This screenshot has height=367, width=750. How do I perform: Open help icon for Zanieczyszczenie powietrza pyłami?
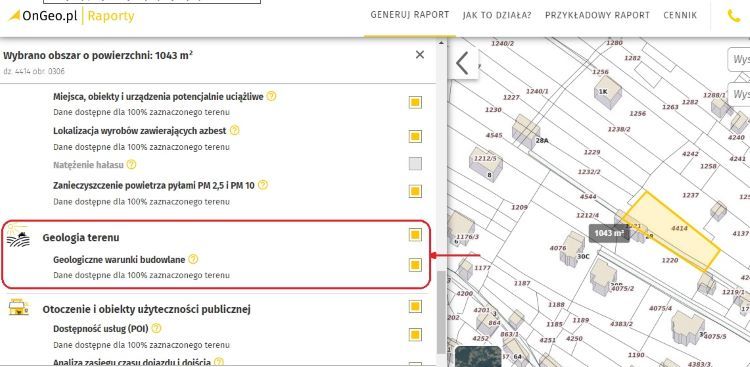click(x=263, y=185)
